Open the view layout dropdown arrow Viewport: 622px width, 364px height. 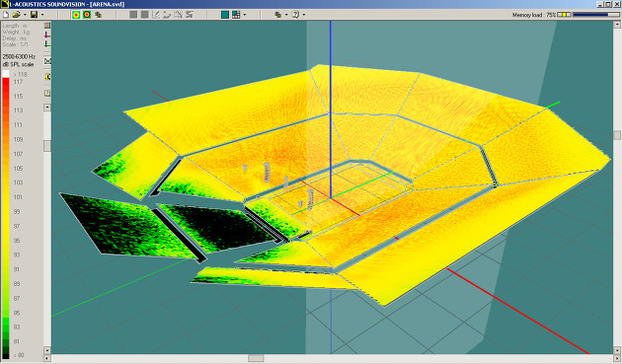pos(245,15)
